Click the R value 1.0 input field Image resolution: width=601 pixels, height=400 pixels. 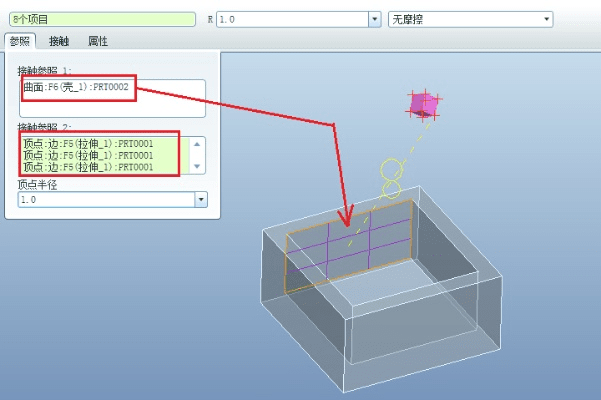(291, 19)
